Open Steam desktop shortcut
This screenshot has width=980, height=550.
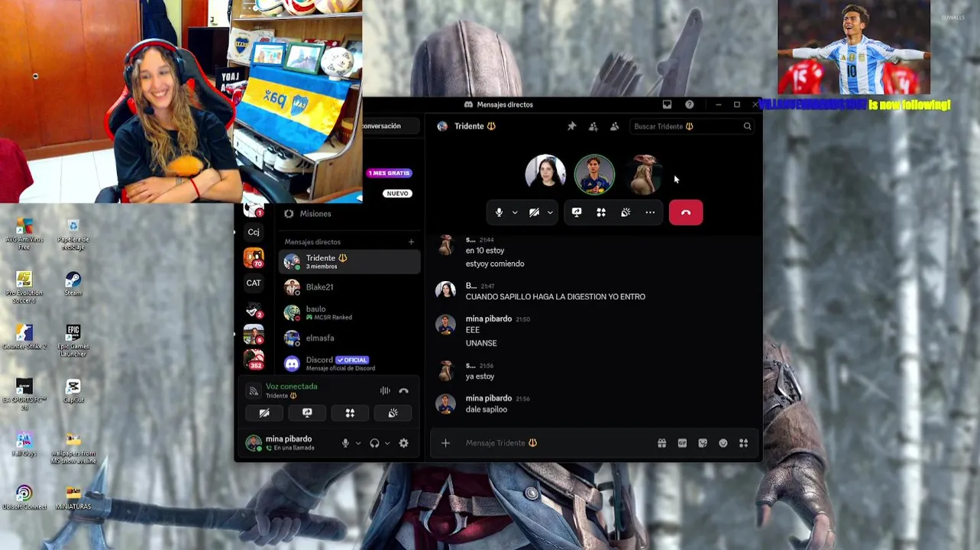[73, 283]
